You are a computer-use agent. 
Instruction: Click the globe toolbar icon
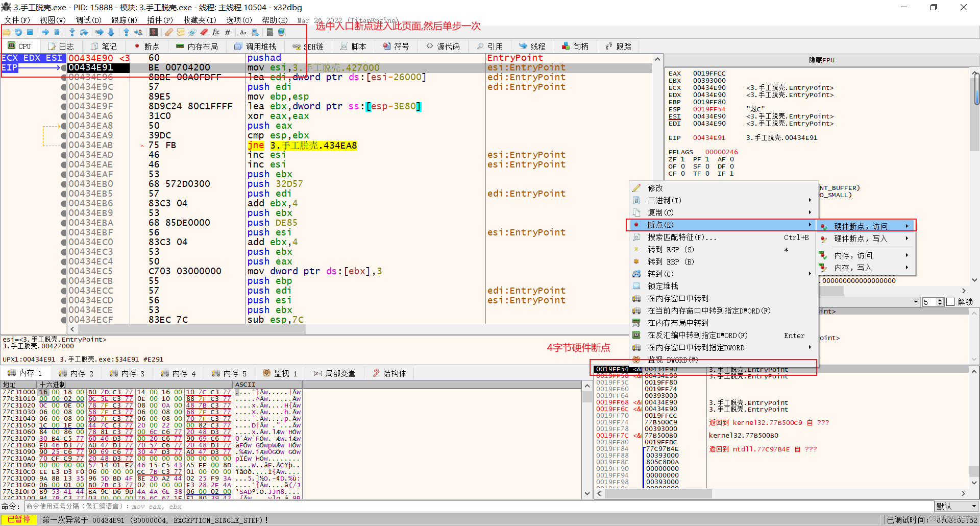click(282, 32)
